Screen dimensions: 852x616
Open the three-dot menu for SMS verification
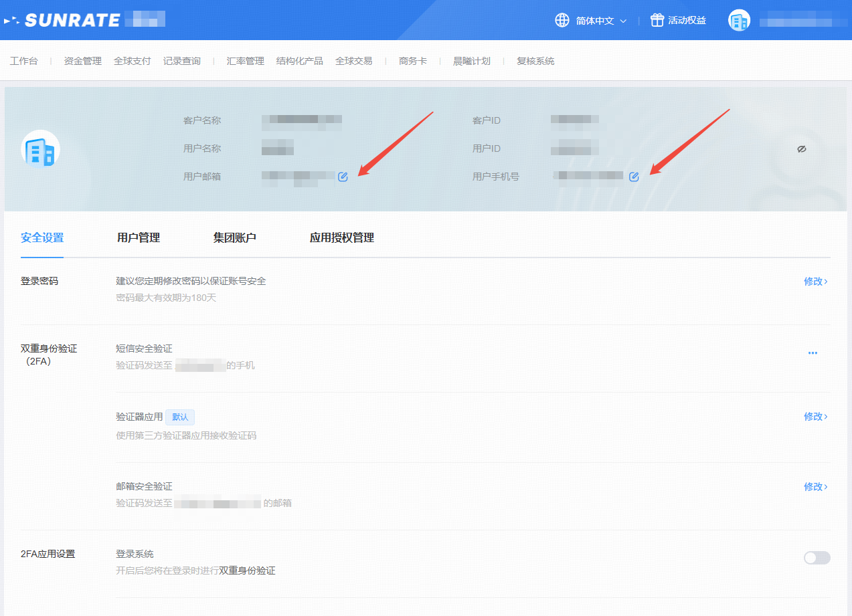tap(813, 352)
